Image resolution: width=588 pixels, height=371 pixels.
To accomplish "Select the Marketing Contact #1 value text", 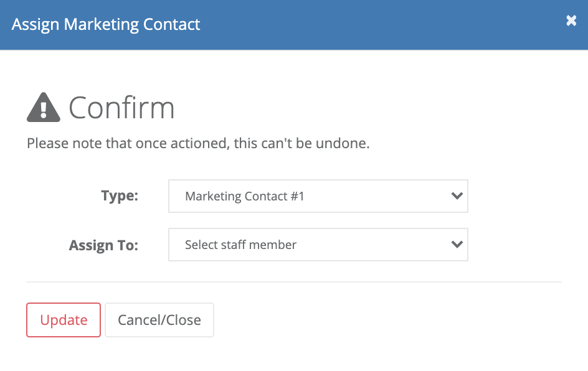I will tap(245, 196).
